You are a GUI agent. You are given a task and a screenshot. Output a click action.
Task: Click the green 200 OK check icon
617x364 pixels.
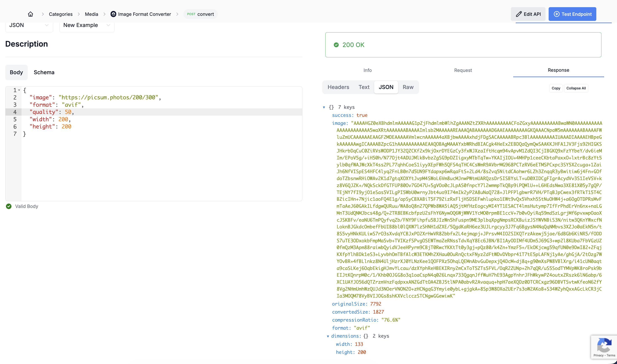pos(336,45)
